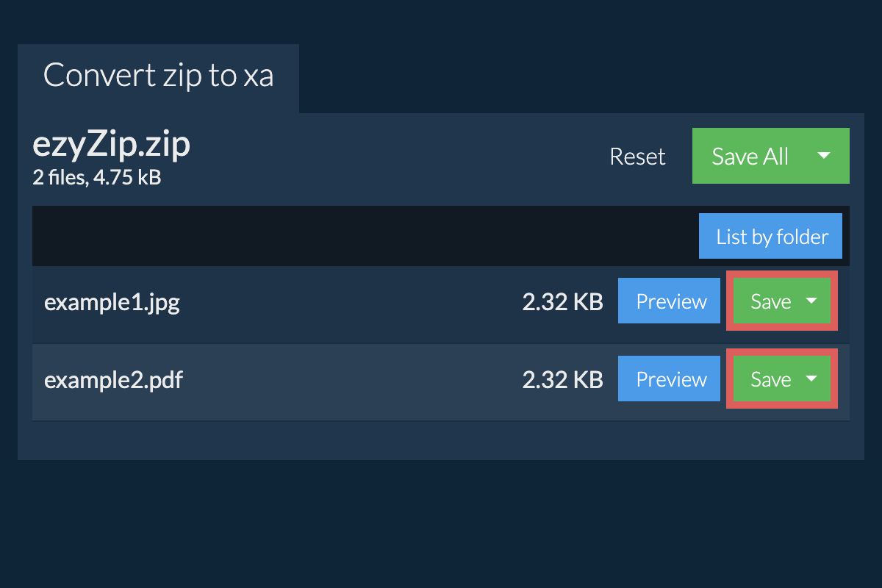Click the example2.pdf file name

[x=113, y=380]
